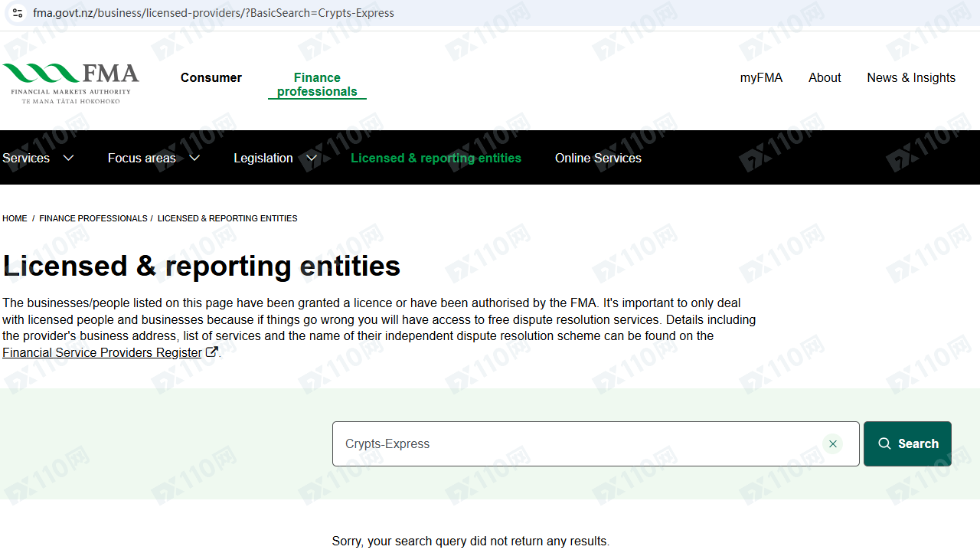Open Licensed & reporting entities nav item
Image resolution: width=980 pixels, height=553 pixels.
coord(436,158)
